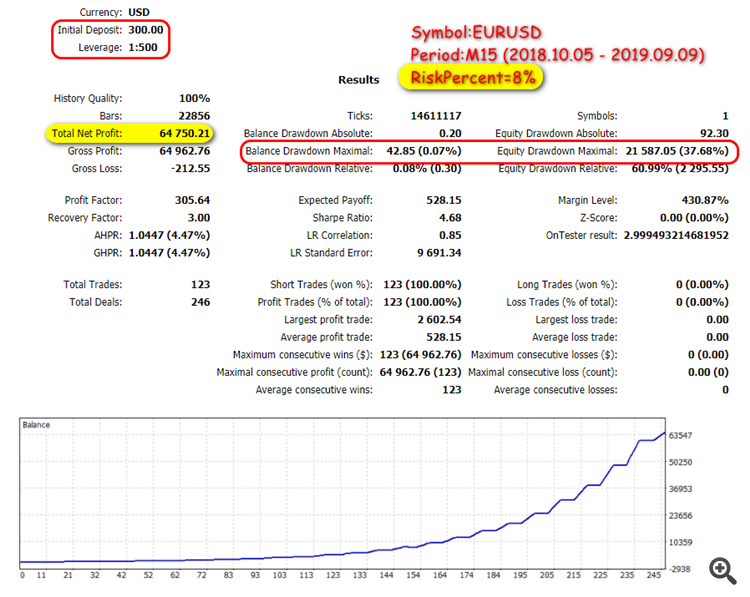Click Maximal consecutive profit value 64 962.76 (123)
This screenshot has width=750, height=597.
coord(420,372)
